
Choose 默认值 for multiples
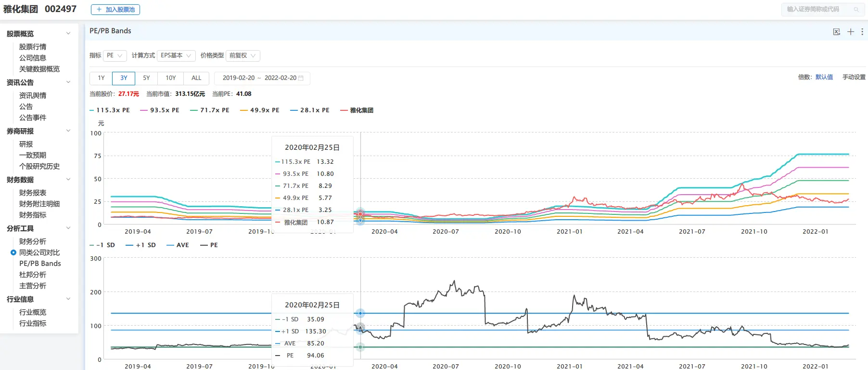click(x=824, y=77)
